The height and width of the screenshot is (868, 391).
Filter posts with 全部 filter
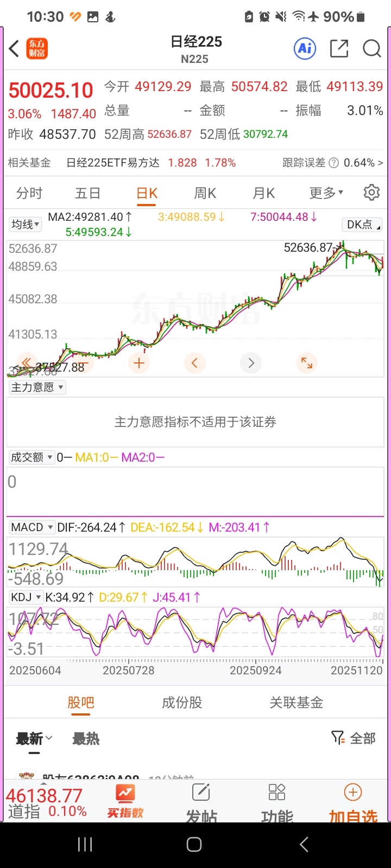(354, 738)
